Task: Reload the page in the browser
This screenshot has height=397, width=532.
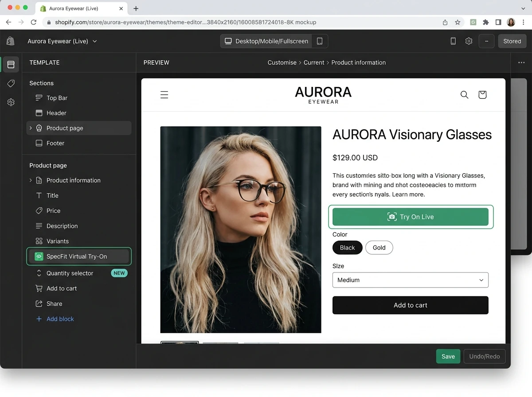Action: click(34, 22)
